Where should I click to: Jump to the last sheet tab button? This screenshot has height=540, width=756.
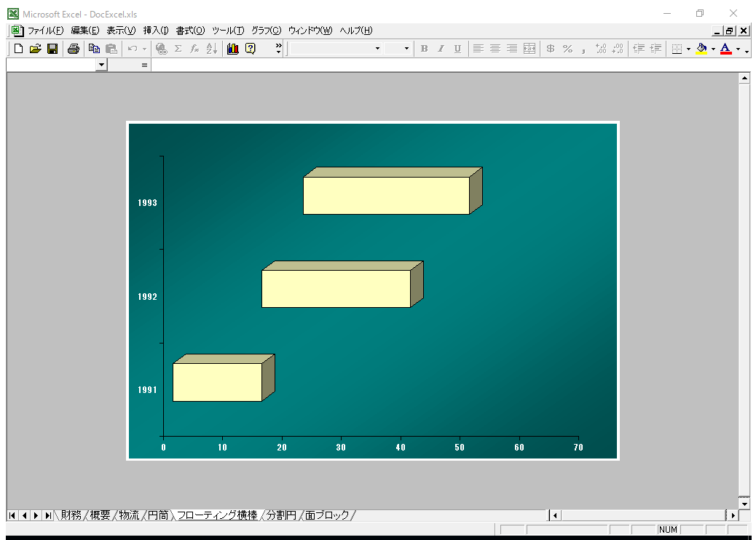47,515
